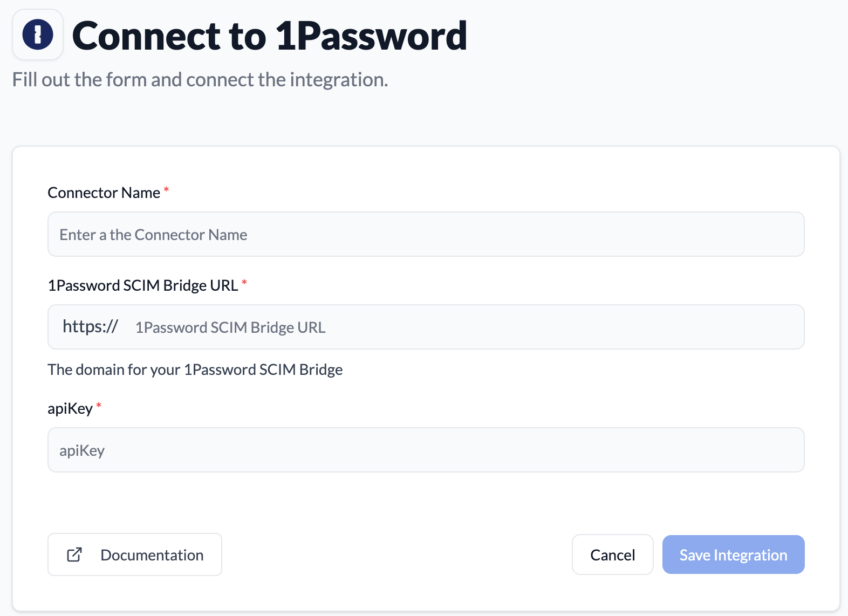Click the SCIM Bridge domain helper text

point(195,369)
